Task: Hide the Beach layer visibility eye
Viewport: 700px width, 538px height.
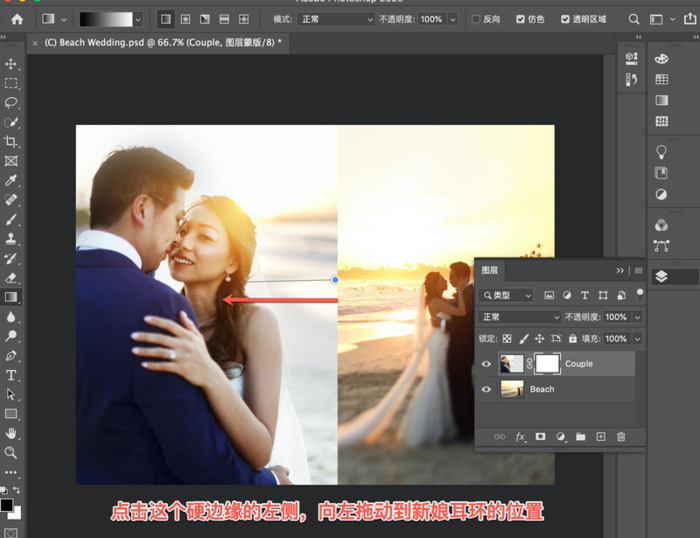Action: pos(486,389)
